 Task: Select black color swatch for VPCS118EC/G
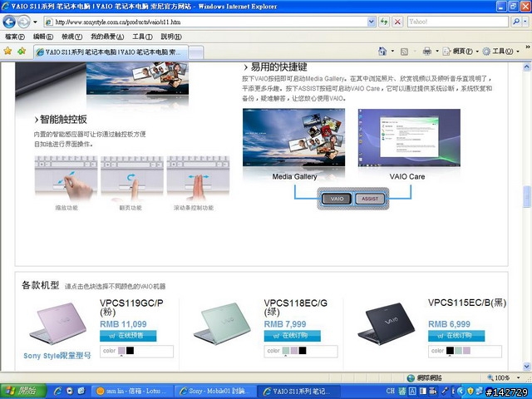coord(303,351)
